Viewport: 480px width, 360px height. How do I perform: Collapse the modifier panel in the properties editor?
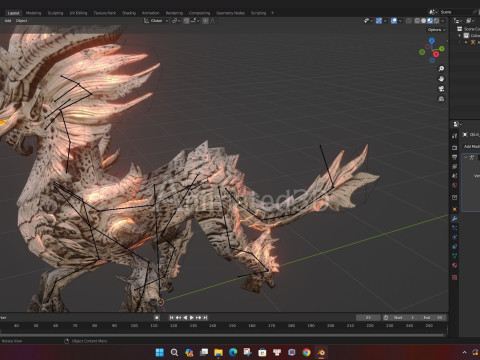click(x=466, y=157)
